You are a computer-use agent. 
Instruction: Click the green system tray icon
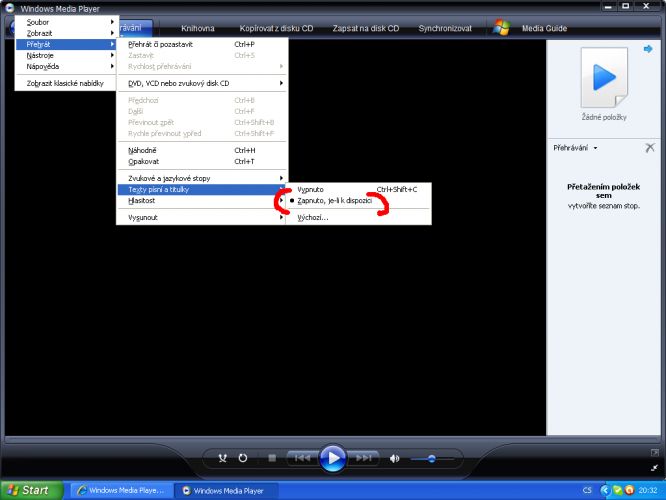(618, 490)
